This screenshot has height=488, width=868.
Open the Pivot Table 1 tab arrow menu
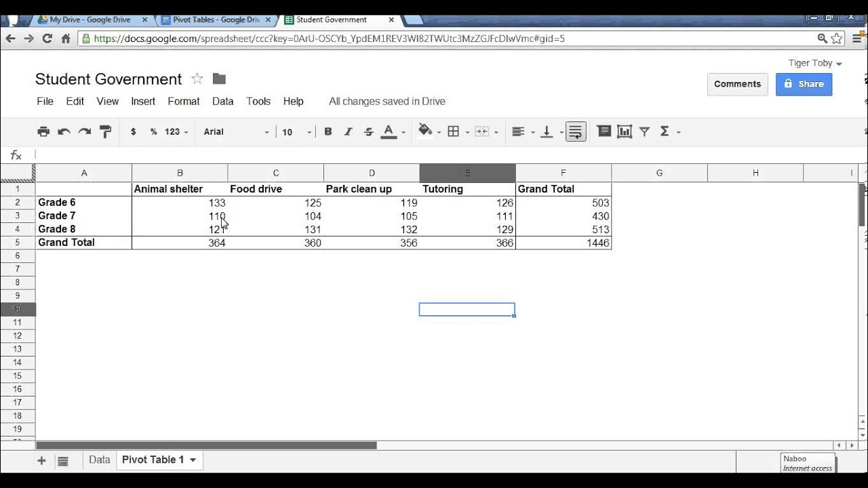tap(193, 460)
